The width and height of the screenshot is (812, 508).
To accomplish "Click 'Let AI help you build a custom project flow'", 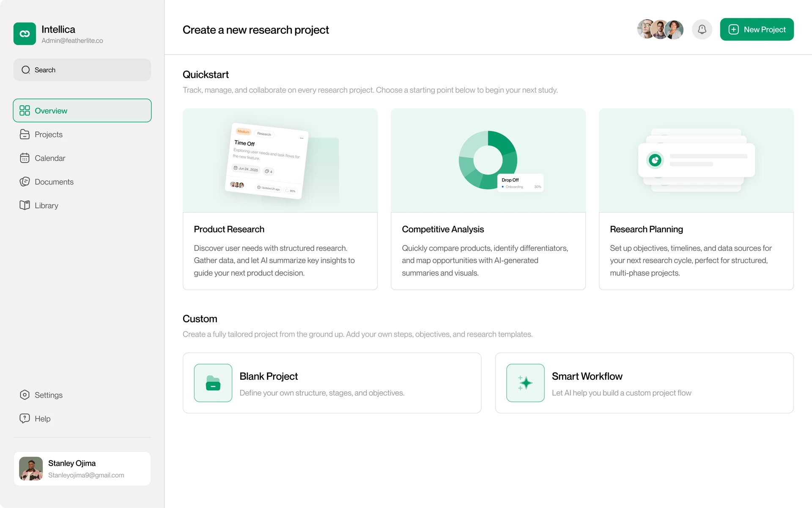I will tap(622, 393).
